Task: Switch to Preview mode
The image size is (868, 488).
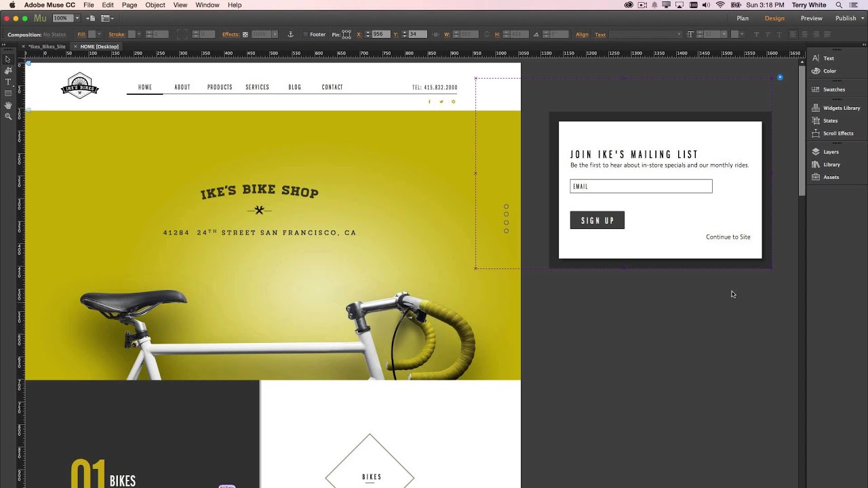Action: (811, 18)
